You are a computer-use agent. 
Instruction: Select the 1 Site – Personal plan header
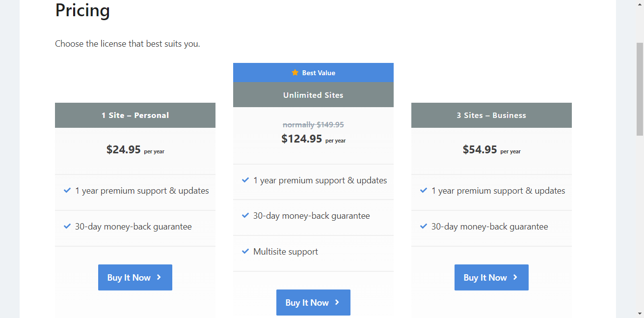(135, 115)
